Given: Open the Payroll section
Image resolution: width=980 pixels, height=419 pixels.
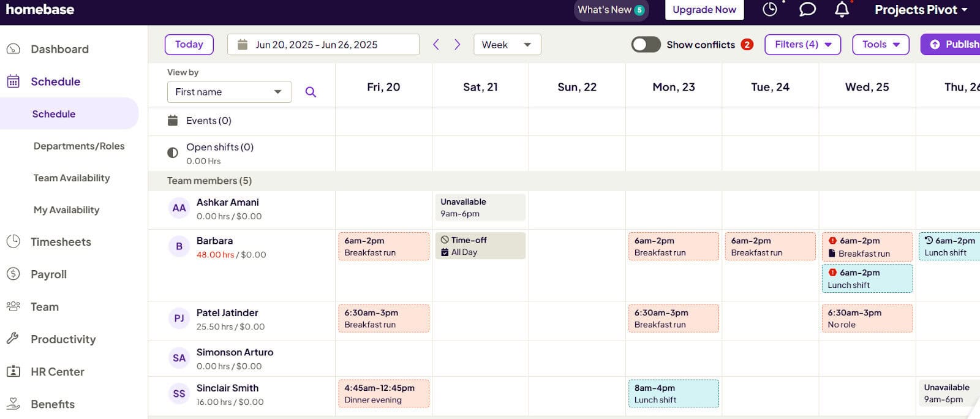Looking at the screenshot, I should [x=48, y=274].
